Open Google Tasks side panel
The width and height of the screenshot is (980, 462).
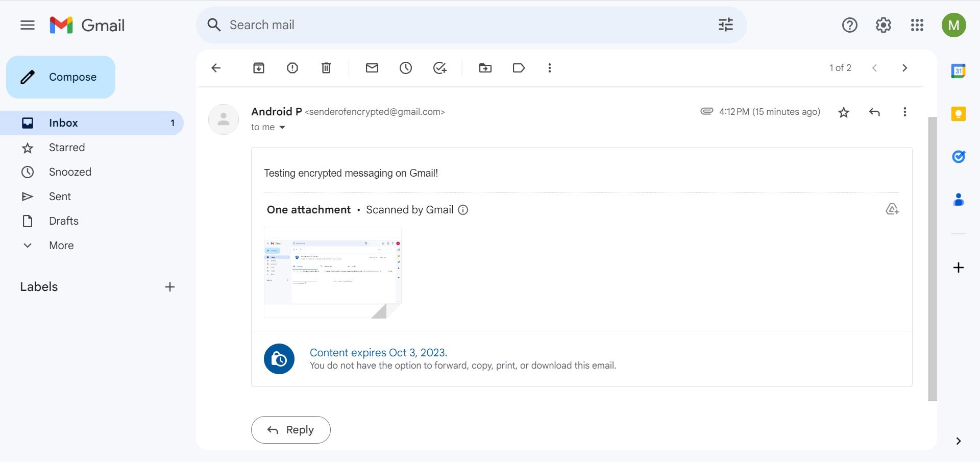click(959, 156)
